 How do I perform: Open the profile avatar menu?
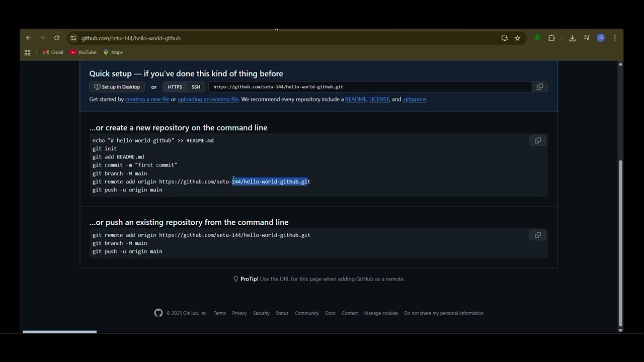click(x=601, y=38)
